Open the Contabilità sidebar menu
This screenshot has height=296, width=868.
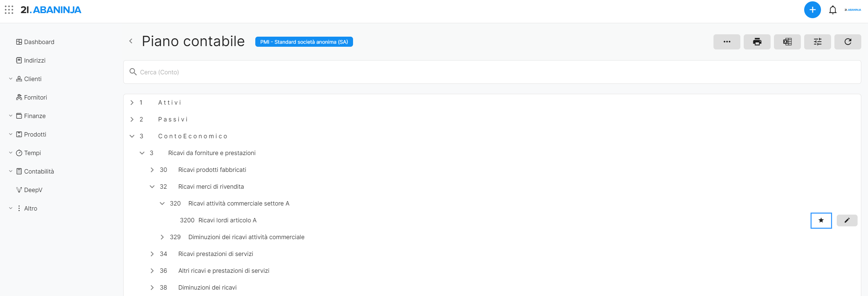coord(39,172)
